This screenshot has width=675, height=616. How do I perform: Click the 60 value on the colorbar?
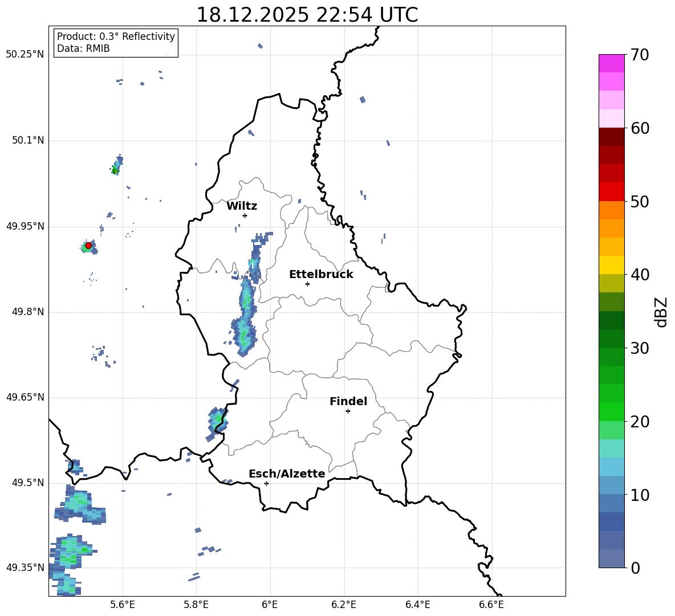click(640, 128)
